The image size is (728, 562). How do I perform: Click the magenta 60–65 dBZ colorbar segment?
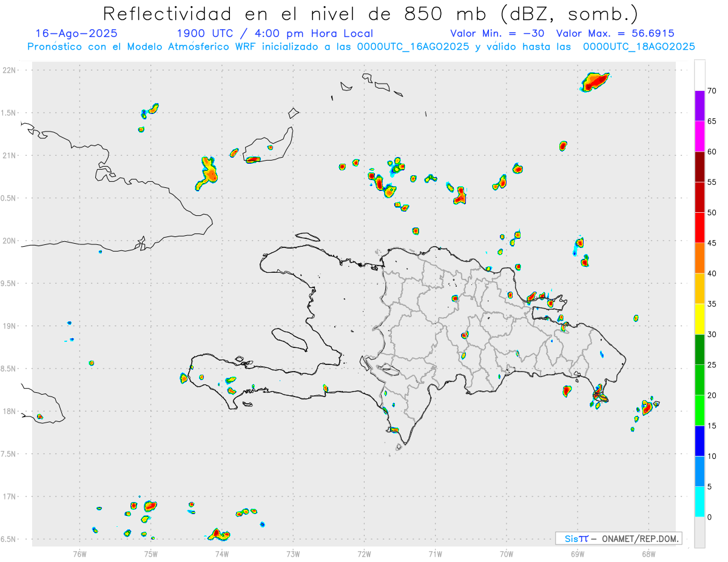699,136
